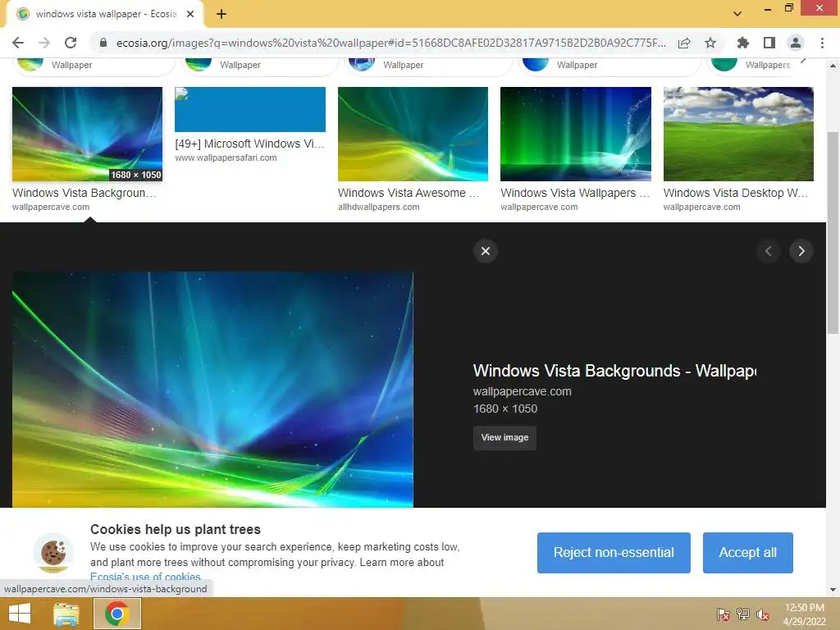The width and height of the screenshot is (840, 630).
Task: Go to previous image in preview
Action: click(x=768, y=251)
